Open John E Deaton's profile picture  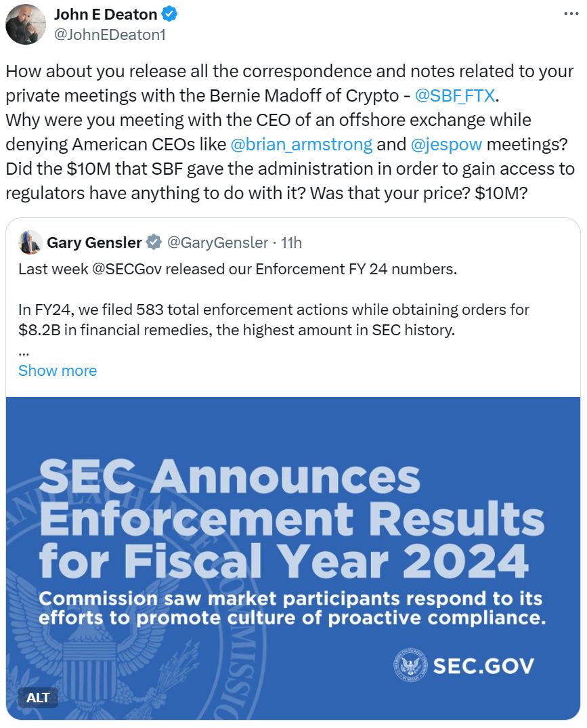pos(26,24)
